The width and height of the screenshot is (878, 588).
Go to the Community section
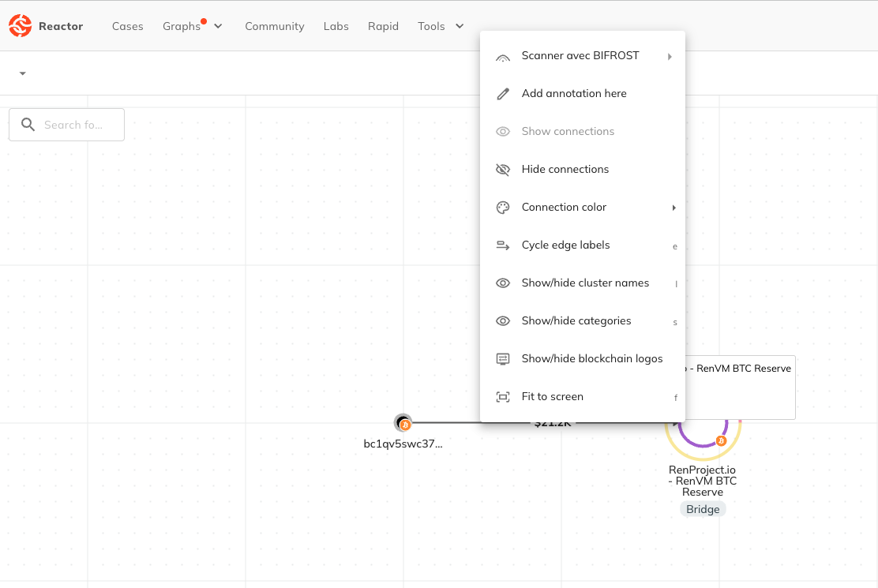(x=275, y=26)
